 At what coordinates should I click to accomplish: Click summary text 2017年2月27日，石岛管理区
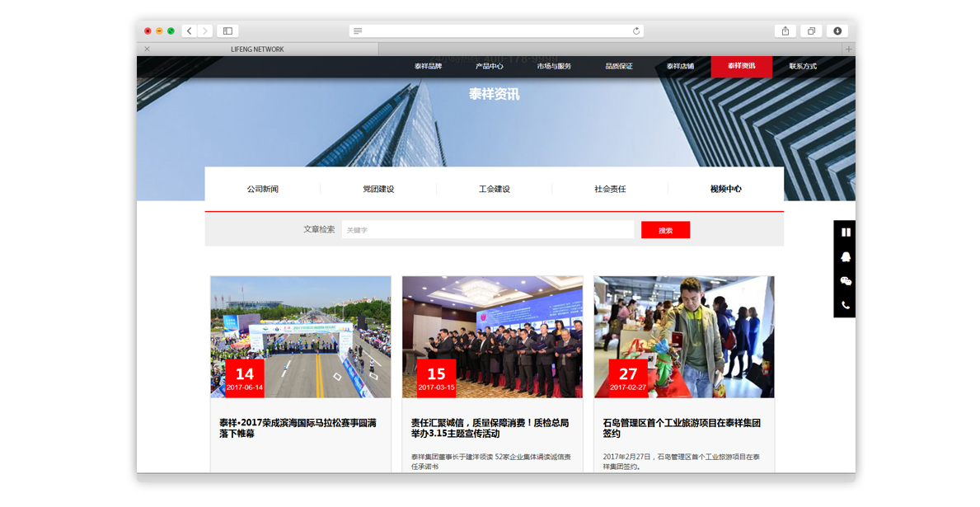tap(682, 462)
